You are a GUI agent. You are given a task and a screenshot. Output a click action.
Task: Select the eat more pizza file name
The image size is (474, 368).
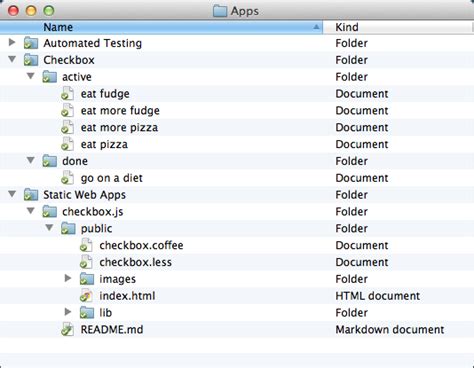click(x=119, y=128)
